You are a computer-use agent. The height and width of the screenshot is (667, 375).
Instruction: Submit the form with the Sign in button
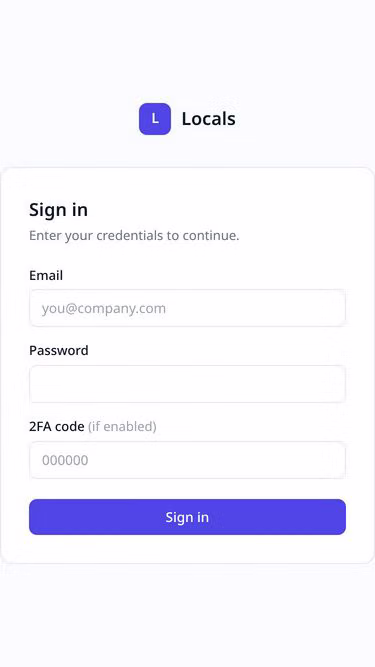pyautogui.click(x=188, y=517)
